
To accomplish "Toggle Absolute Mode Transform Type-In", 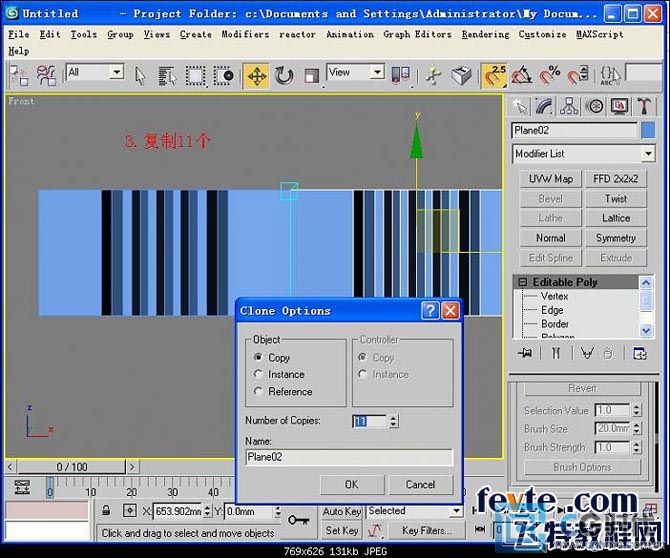I will pos(129,511).
